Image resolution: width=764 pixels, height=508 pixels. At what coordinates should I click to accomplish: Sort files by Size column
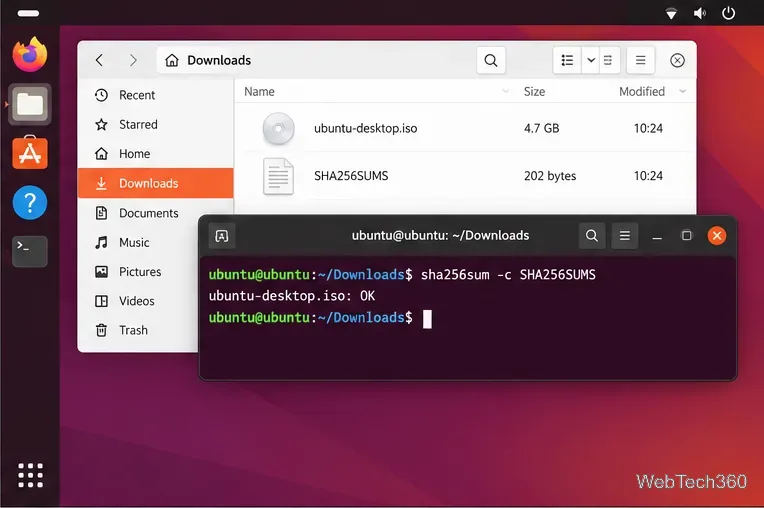point(534,92)
